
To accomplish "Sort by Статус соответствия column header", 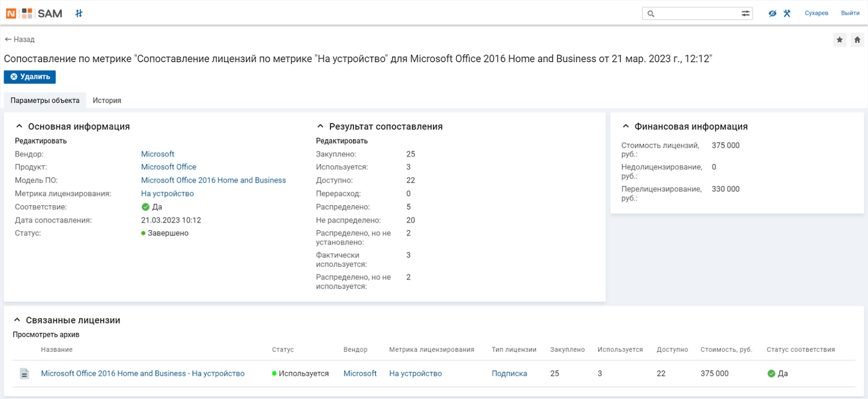I will click(801, 350).
